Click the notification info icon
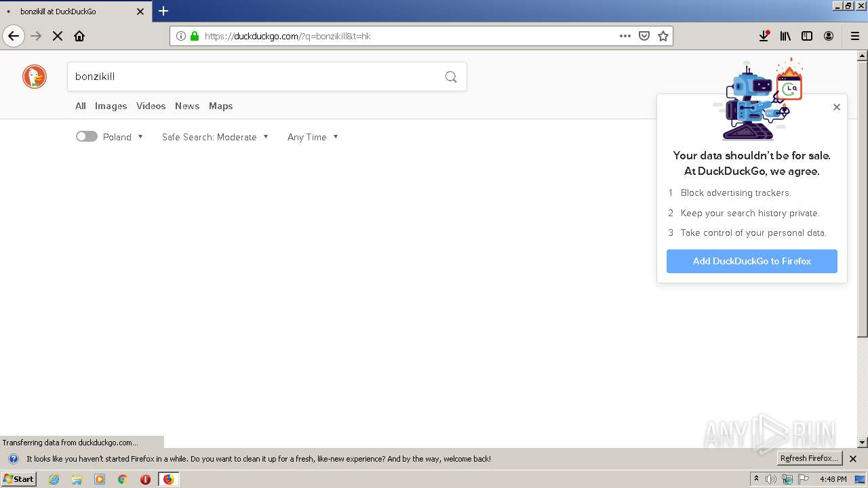Image resolution: width=868 pixels, height=488 pixels. click(13, 459)
